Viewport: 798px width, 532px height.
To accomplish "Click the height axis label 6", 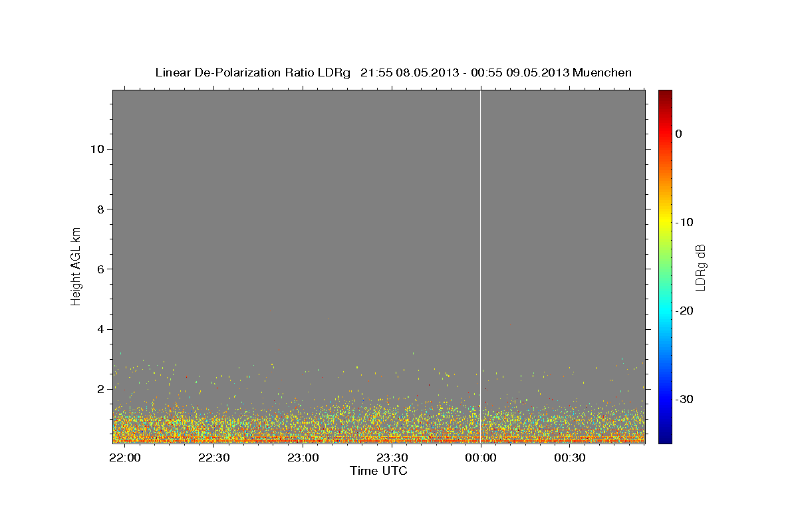I will [99, 269].
